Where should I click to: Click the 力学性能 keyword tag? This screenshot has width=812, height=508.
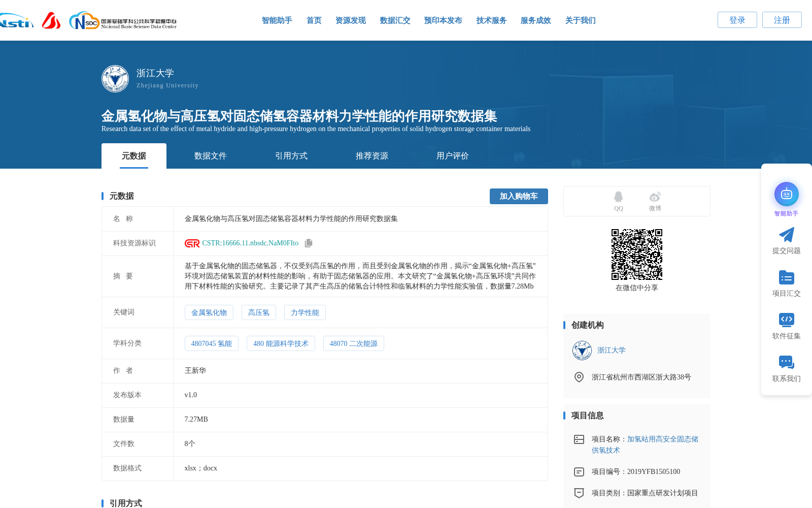click(305, 312)
